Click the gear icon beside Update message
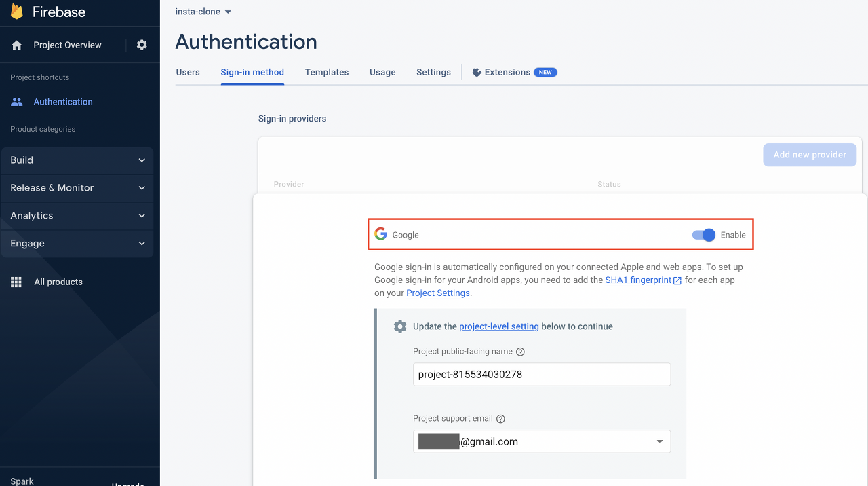Screen dimensions: 868x486 (x=400, y=326)
